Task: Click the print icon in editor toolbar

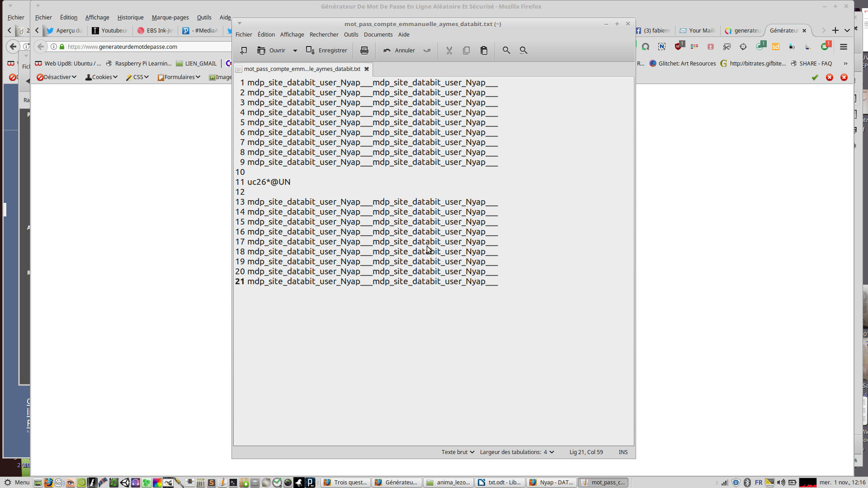Action: (364, 51)
